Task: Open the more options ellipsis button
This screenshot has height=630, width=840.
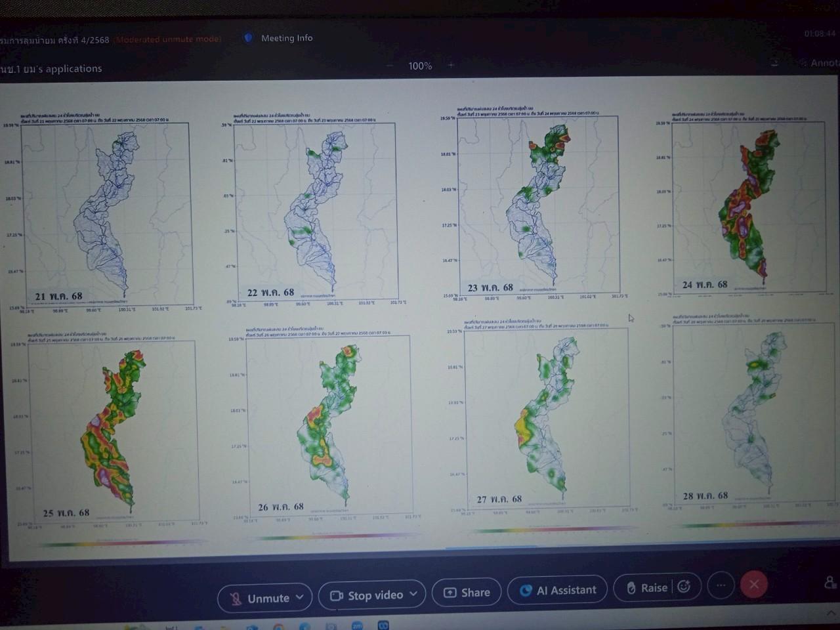Action: (x=721, y=585)
